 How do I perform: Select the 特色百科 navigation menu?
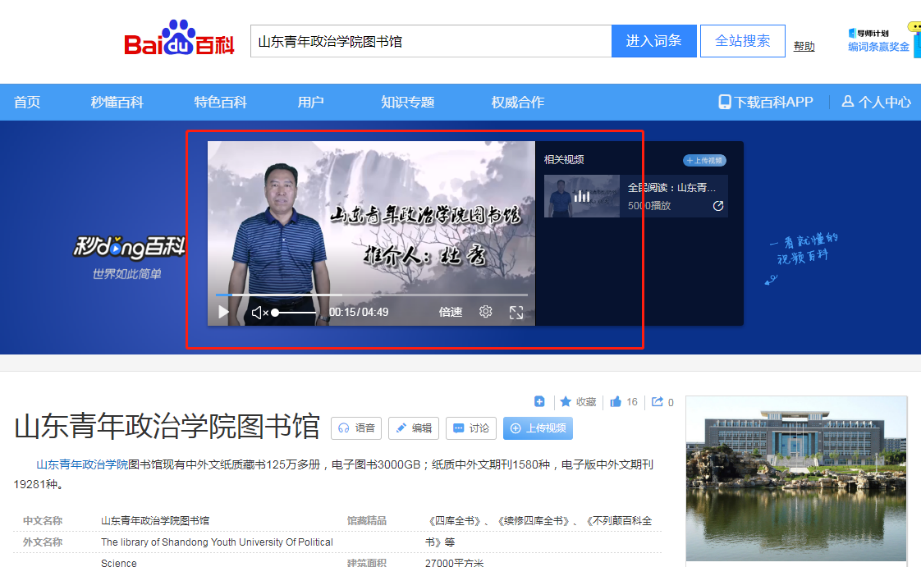[220, 102]
